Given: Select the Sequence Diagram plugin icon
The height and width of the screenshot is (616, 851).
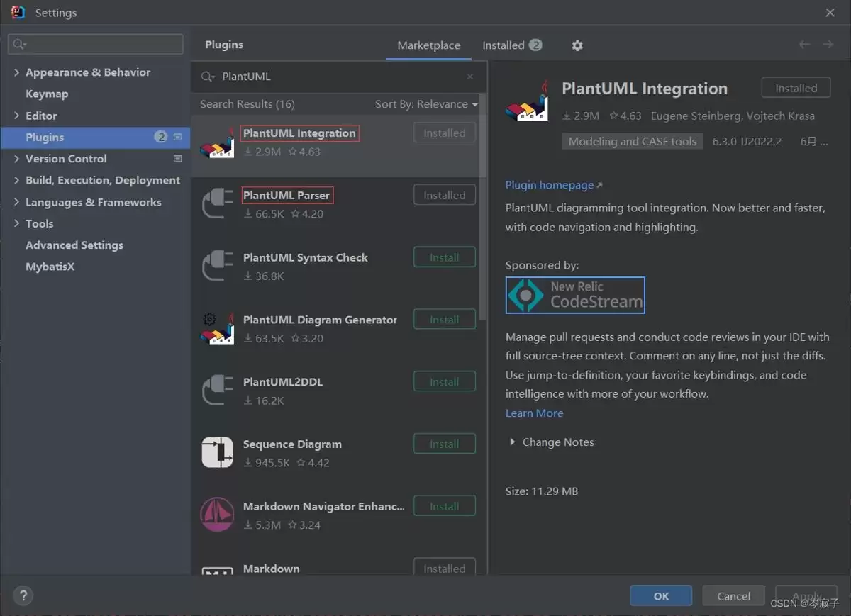Looking at the screenshot, I should pos(217,452).
